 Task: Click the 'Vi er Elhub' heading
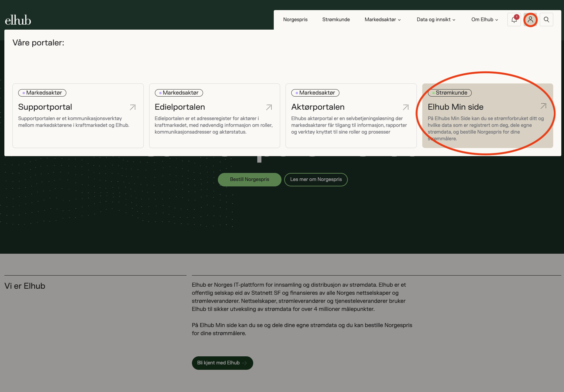click(x=25, y=286)
